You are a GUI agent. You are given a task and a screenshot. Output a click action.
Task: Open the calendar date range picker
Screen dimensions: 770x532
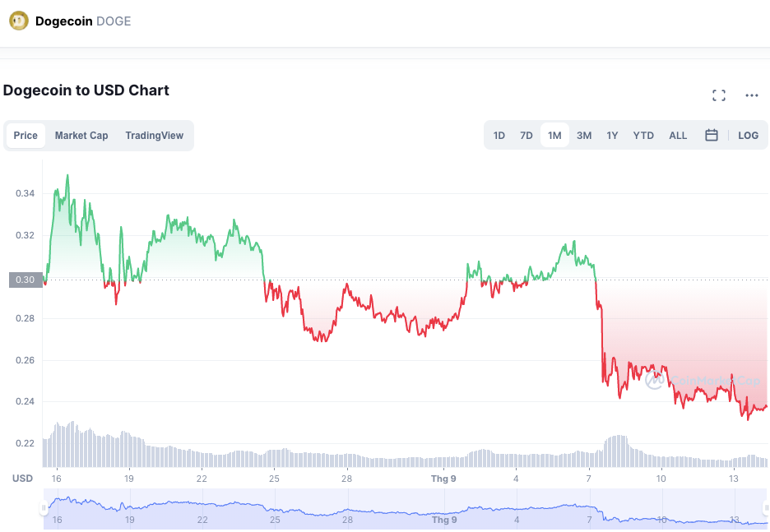[712, 136]
